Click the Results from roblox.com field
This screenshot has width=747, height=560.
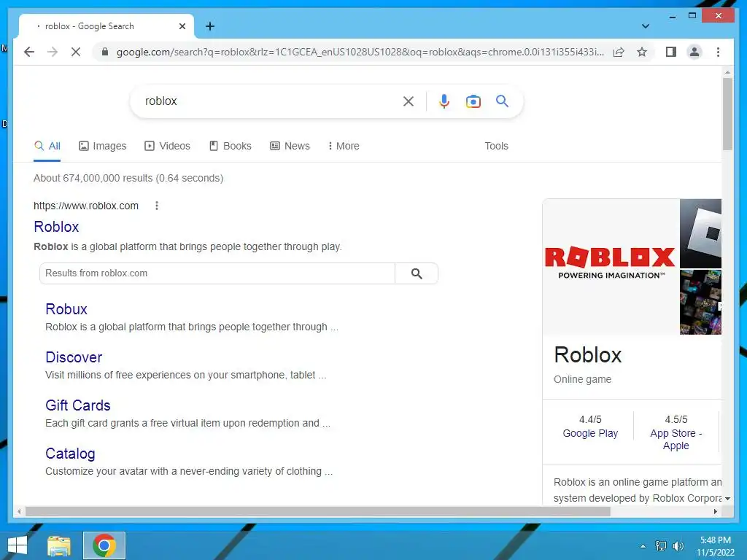[x=217, y=273]
